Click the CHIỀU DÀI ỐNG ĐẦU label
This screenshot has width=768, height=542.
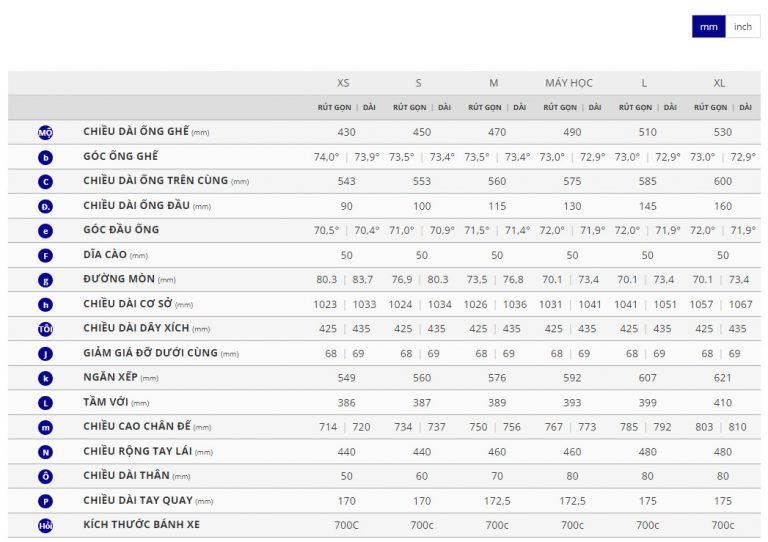coord(136,205)
